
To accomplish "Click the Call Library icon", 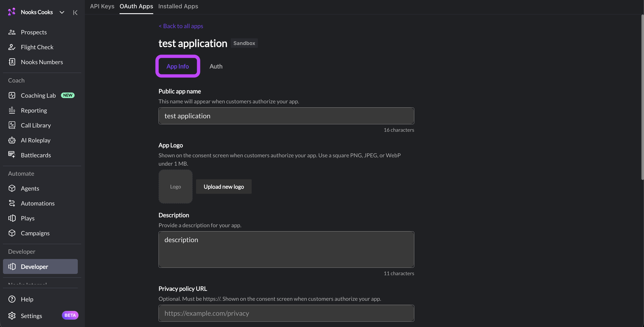I will [12, 125].
